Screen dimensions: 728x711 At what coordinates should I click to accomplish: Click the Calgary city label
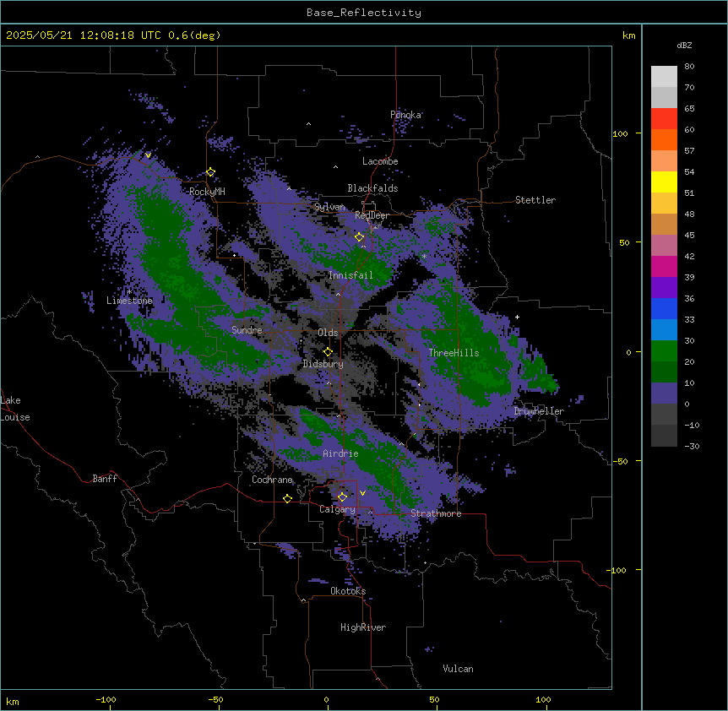[x=337, y=509]
